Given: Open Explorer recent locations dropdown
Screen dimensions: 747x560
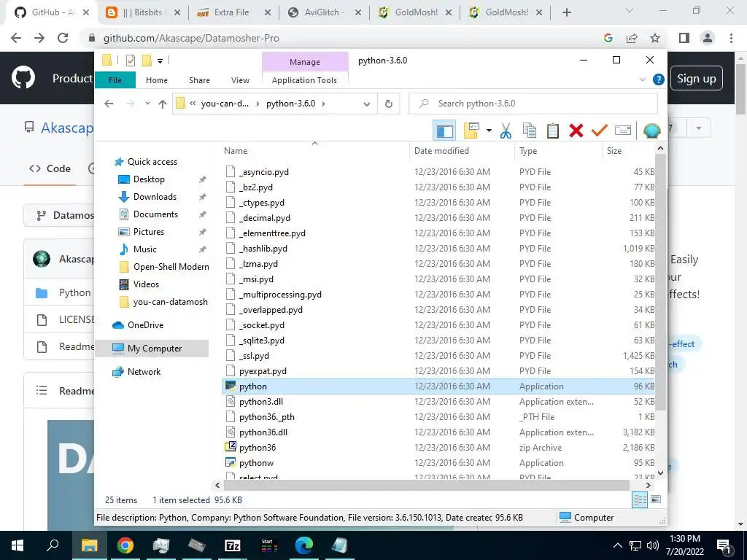Looking at the screenshot, I should tap(147, 104).
